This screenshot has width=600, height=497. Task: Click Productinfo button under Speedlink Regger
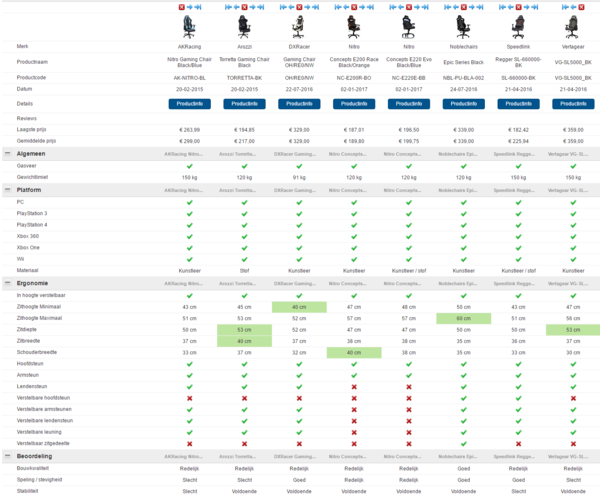coord(518,103)
